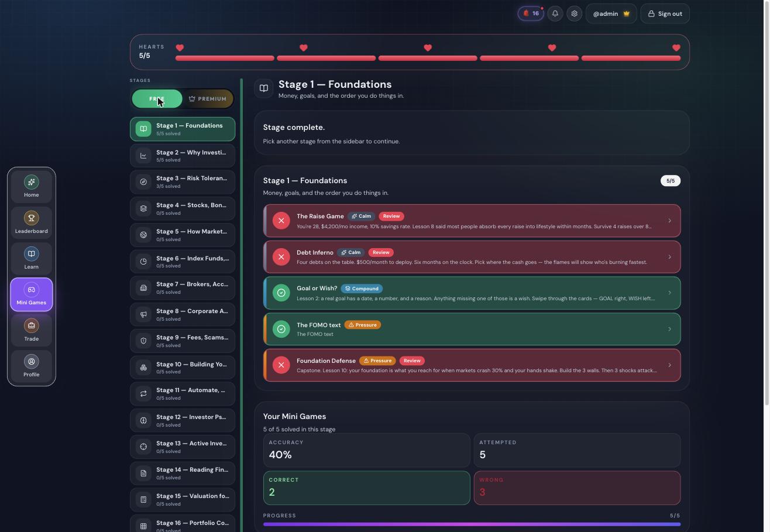Open the Profile section
Viewport: 770px width, 532px height.
click(x=32, y=366)
